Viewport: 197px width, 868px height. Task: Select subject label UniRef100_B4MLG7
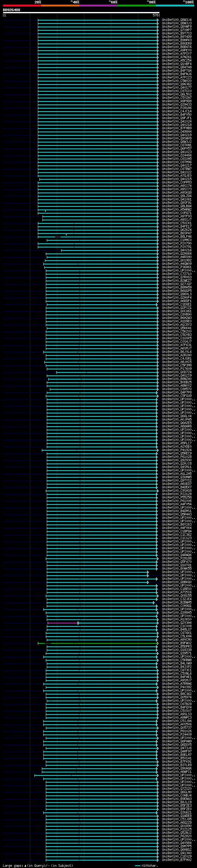click(177, 630)
